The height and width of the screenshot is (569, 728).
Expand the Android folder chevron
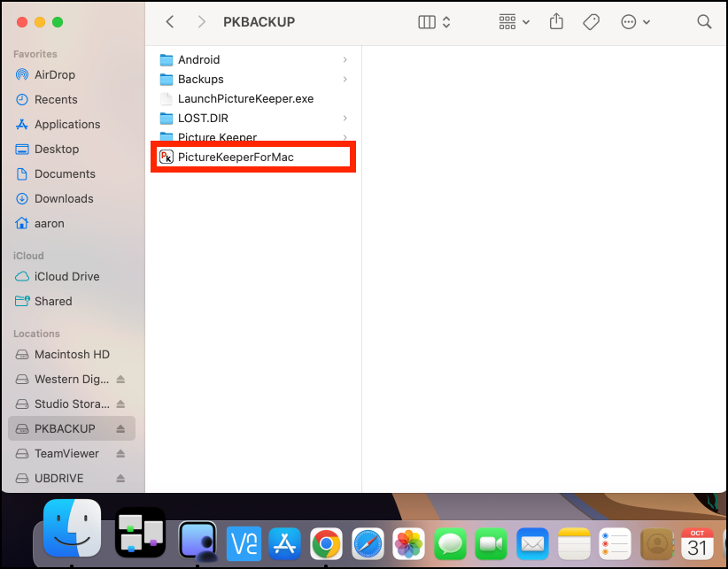pyautogui.click(x=345, y=60)
